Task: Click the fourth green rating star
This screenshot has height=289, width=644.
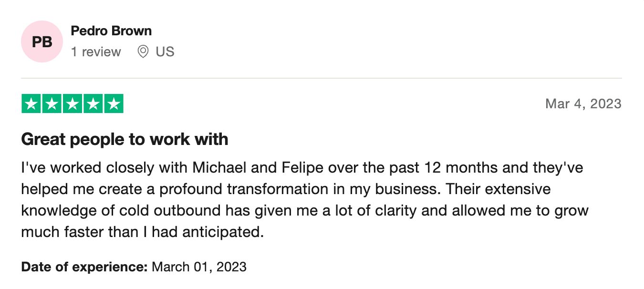Action: tap(93, 104)
